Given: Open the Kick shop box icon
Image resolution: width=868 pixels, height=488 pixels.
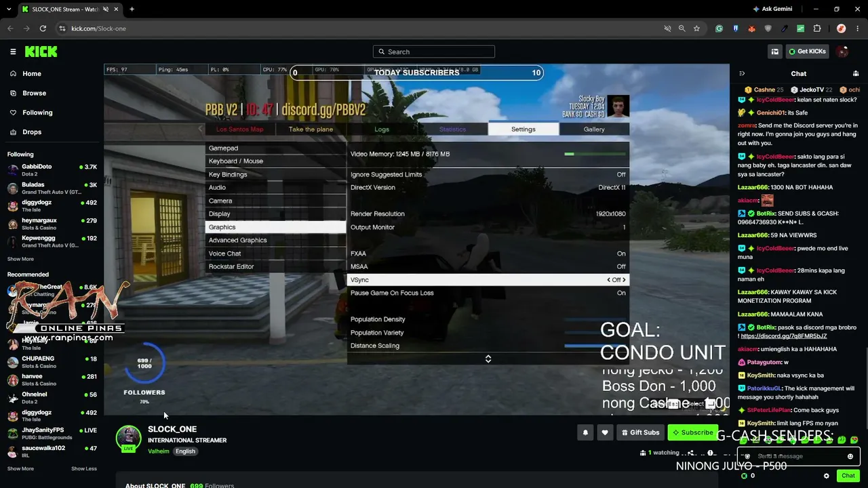Looking at the screenshot, I should click(x=774, y=52).
